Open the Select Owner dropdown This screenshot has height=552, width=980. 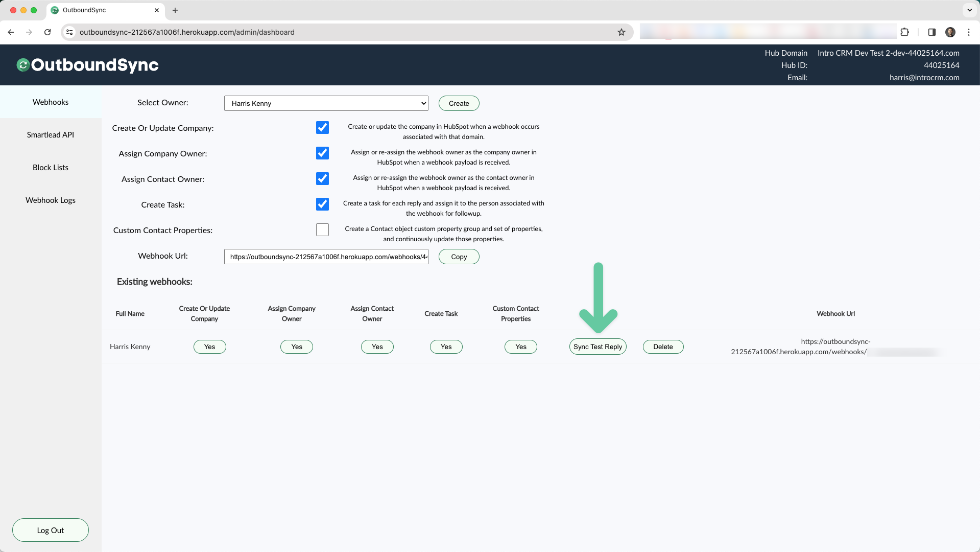click(x=326, y=103)
